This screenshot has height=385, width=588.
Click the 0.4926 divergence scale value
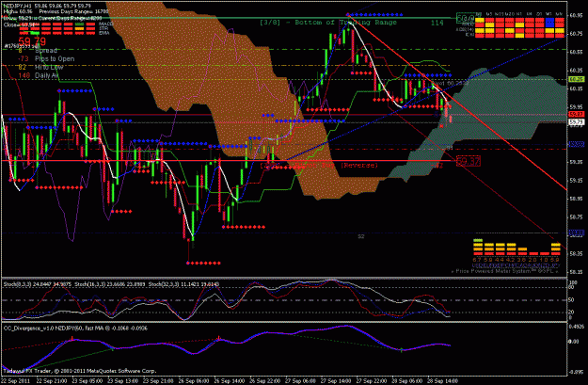(x=576, y=327)
